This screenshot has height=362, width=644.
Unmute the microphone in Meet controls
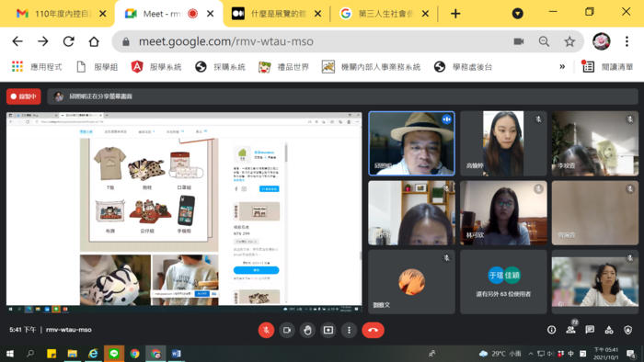click(x=266, y=330)
